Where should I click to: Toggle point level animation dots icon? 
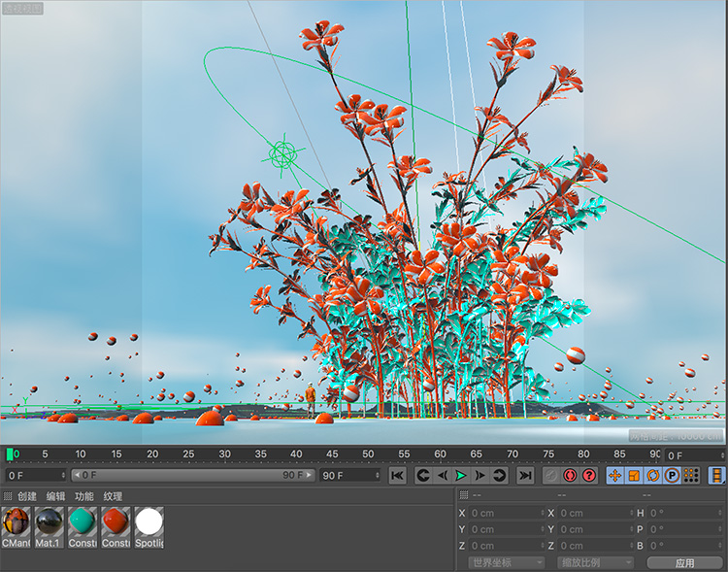click(691, 475)
